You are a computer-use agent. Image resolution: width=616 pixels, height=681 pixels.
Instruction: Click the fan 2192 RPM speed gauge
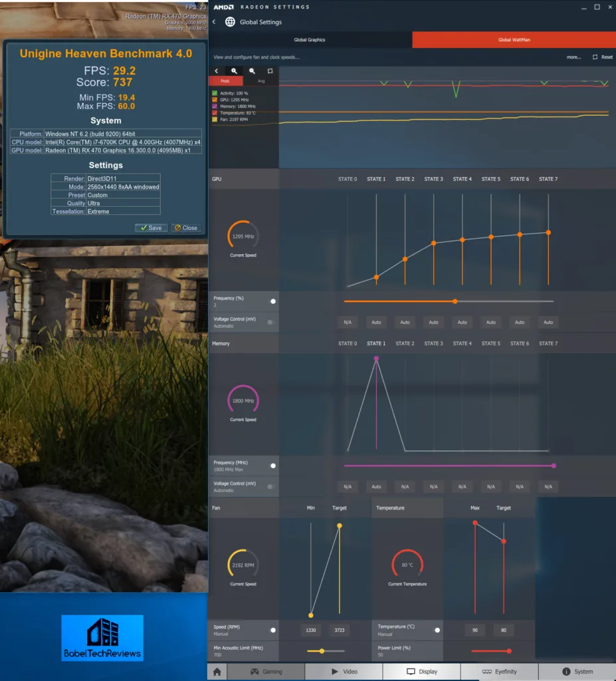pos(243,565)
